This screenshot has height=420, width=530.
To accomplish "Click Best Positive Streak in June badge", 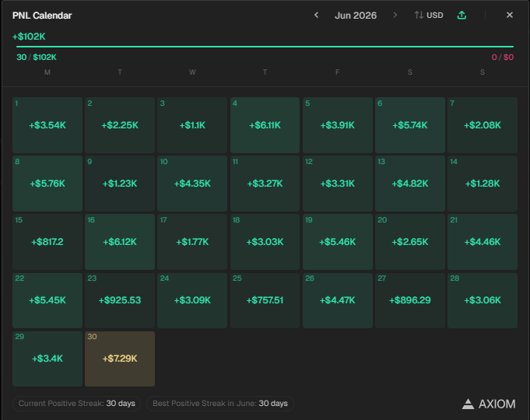I will click(x=220, y=404).
